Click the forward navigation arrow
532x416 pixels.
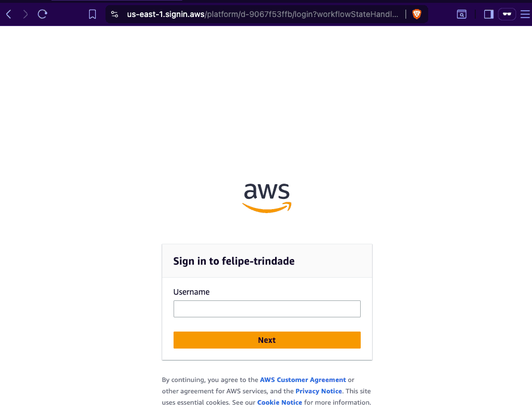click(26, 14)
